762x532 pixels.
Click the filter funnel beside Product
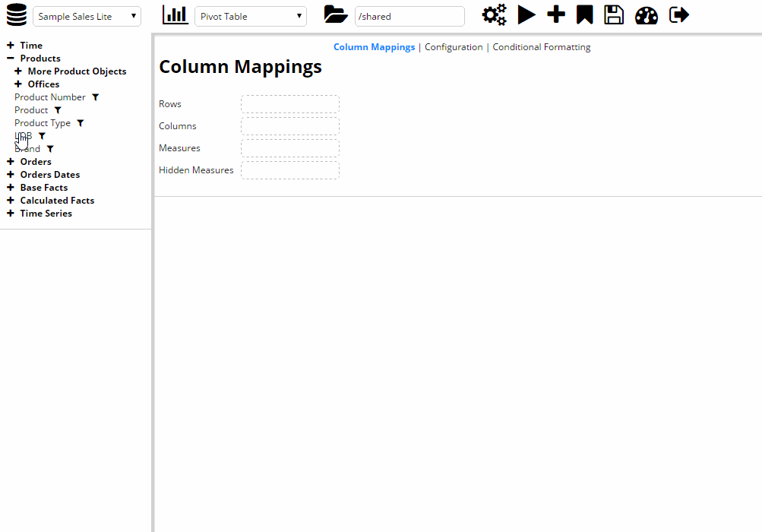tap(58, 110)
